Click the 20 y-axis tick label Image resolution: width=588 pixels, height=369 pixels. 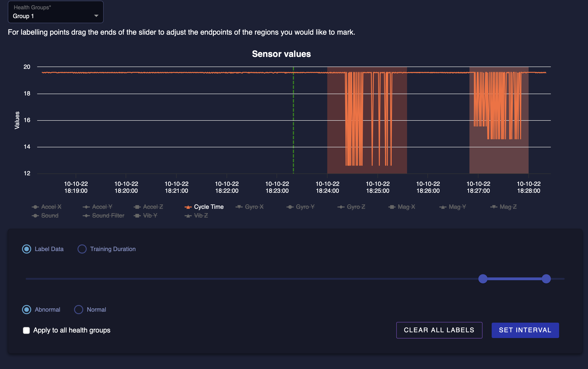pos(27,67)
